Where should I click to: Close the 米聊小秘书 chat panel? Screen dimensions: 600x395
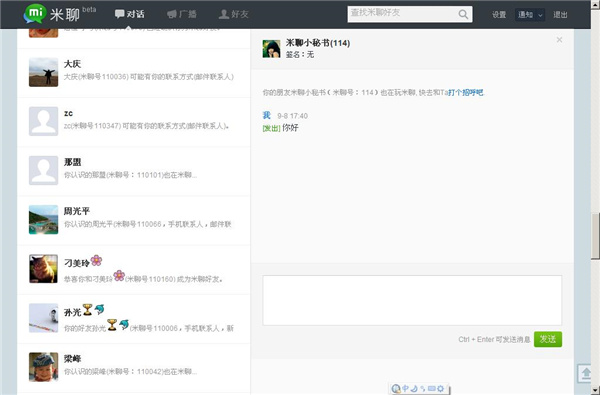point(559,40)
